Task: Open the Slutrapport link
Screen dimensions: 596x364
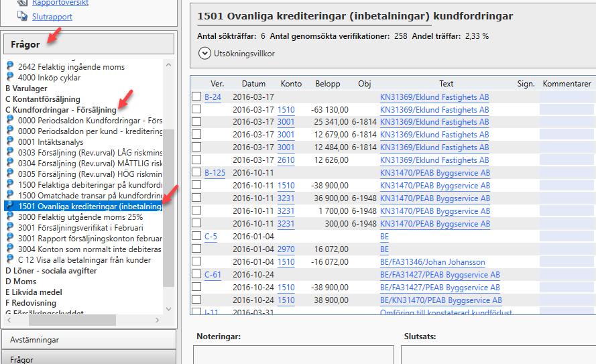Action: [52, 16]
